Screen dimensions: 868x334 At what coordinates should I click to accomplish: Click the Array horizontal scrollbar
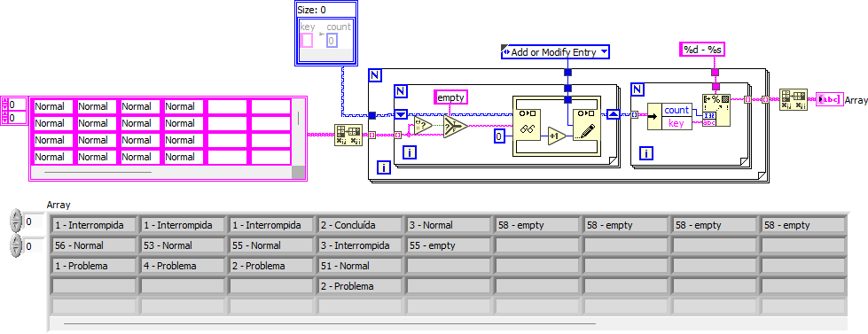point(448,324)
